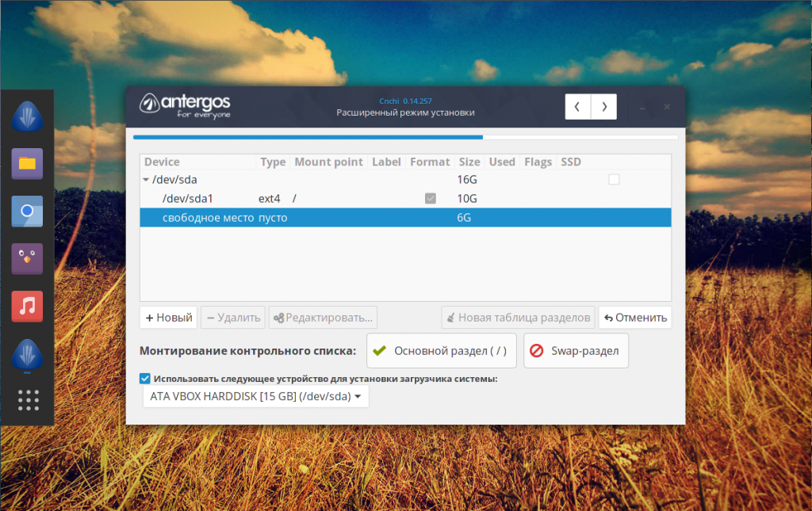This screenshot has width=812, height=511.
Task: Click Расширенный режим установки title
Action: pos(405,112)
